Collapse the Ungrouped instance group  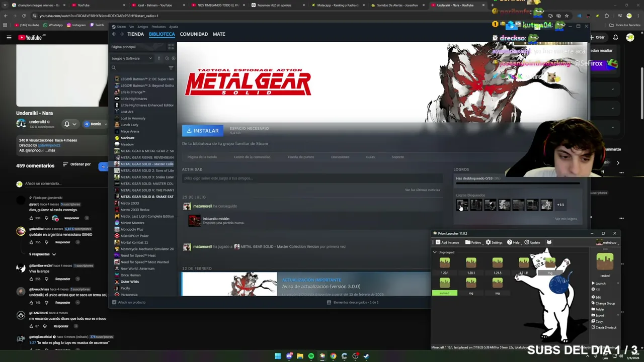435,252
